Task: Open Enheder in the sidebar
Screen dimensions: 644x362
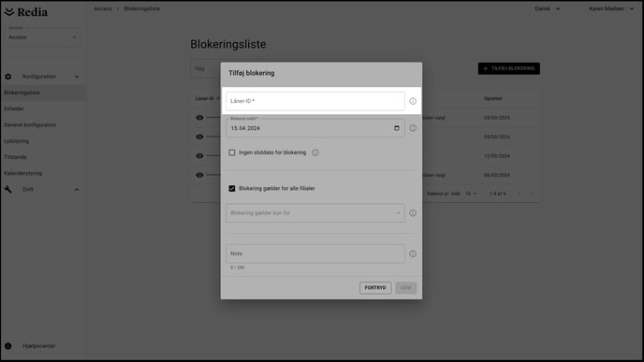Action: click(14, 109)
